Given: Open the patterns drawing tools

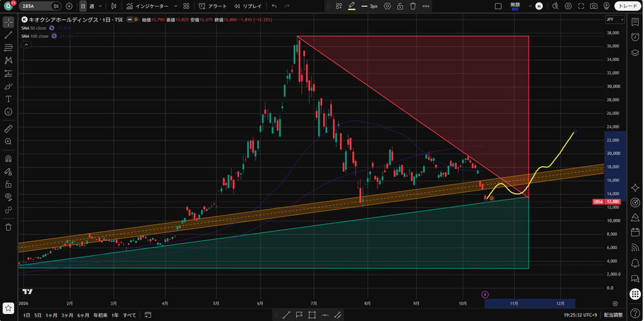Looking at the screenshot, I should [x=8, y=60].
